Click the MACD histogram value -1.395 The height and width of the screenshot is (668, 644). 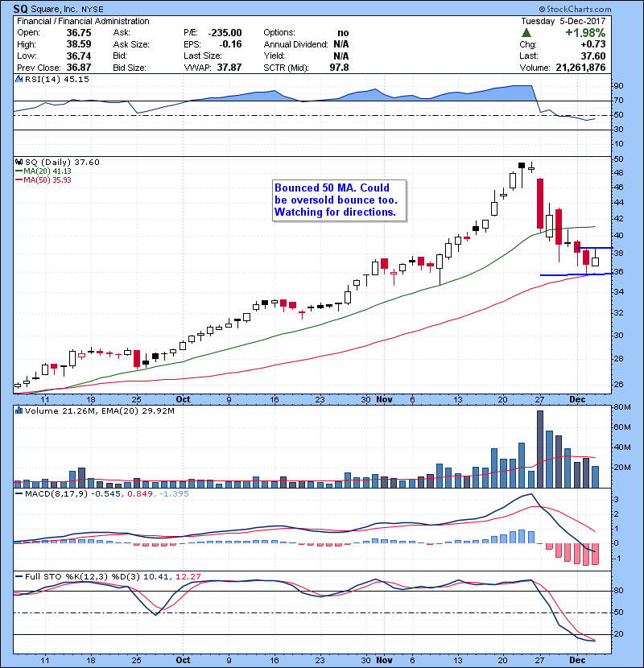(x=174, y=494)
